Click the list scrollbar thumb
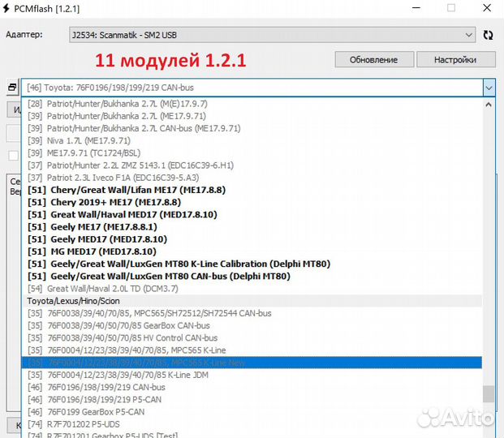The height and width of the screenshot is (438, 504). pyautogui.click(x=489, y=393)
